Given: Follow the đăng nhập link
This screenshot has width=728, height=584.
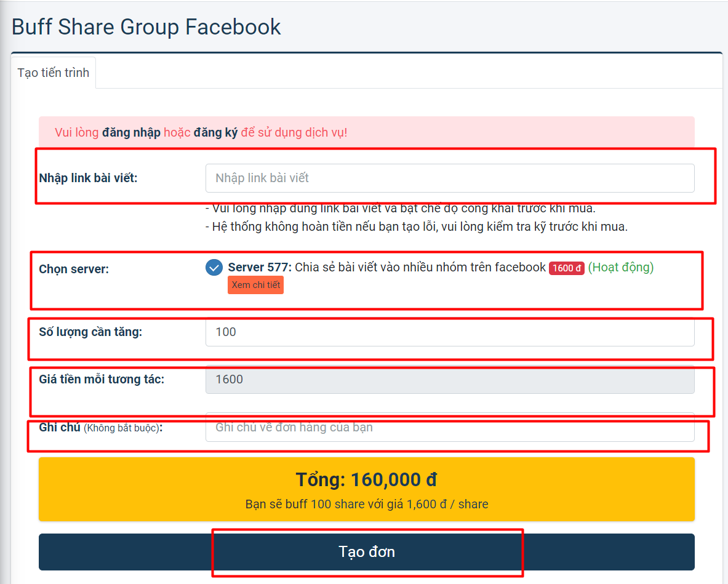Looking at the screenshot, I should click(131, 133).
